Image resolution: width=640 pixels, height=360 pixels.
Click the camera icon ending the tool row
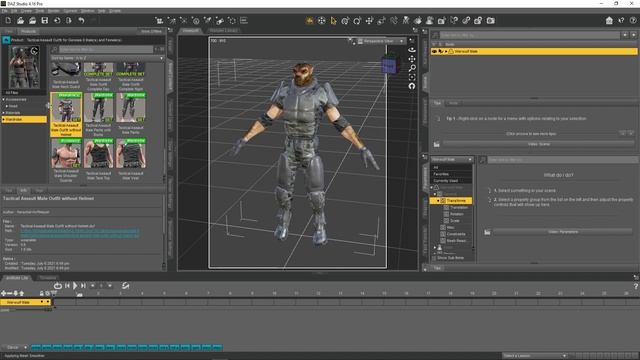click(x=491, y=21)
